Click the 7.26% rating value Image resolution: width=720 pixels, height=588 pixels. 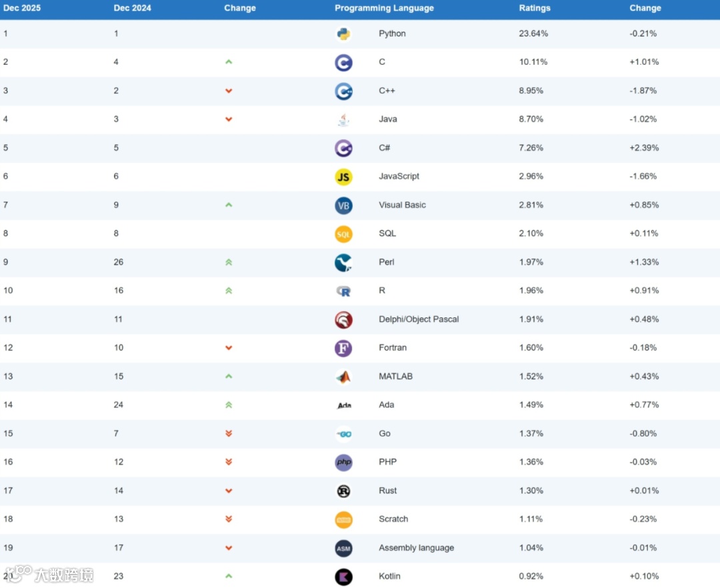click(531, 148)
